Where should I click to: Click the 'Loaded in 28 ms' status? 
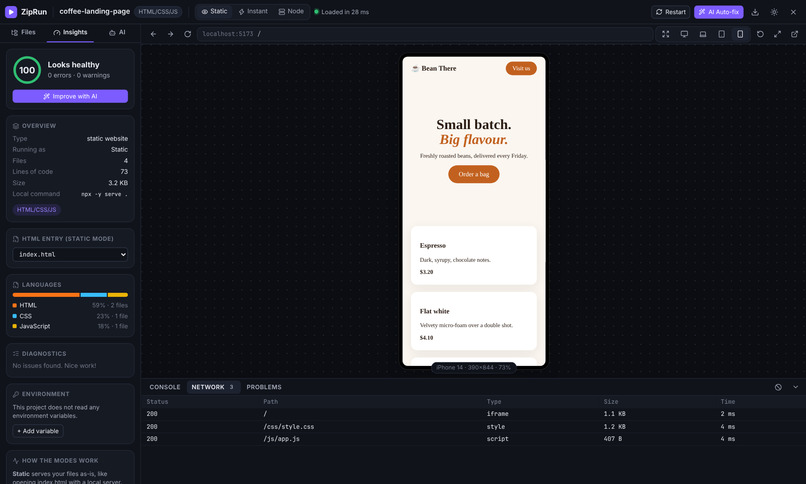pos(341,12)
